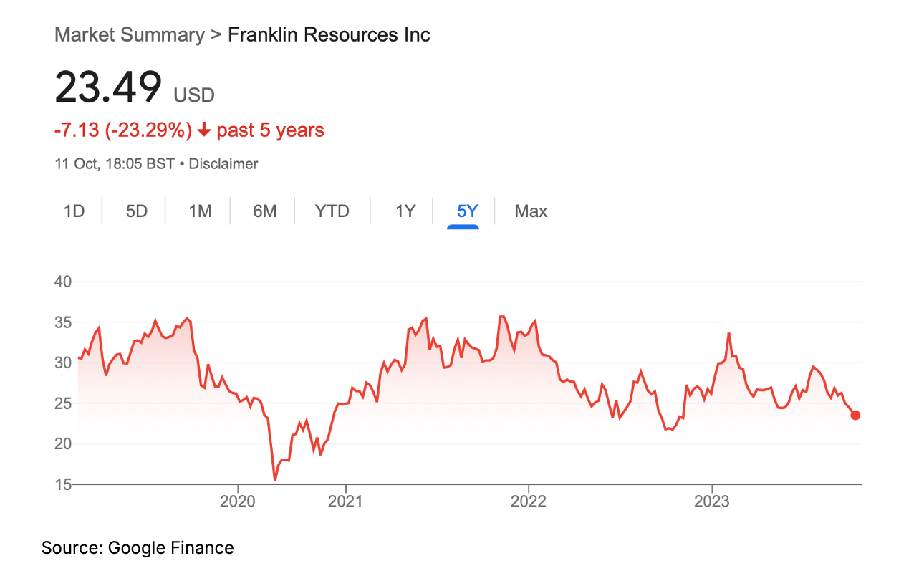Screen dimensions: 924x576
Task: Choose the YTD range tab
Action: click(332, 211)
